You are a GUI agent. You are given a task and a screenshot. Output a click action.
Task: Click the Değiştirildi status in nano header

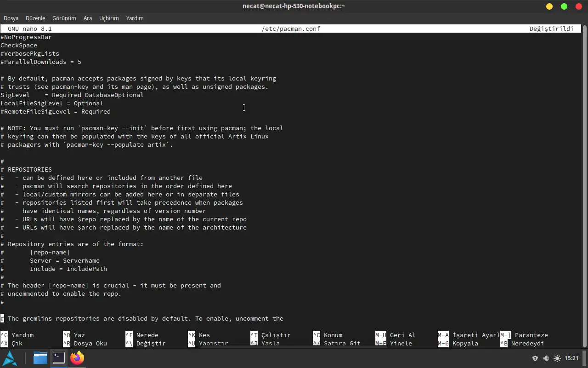point(552,29)
